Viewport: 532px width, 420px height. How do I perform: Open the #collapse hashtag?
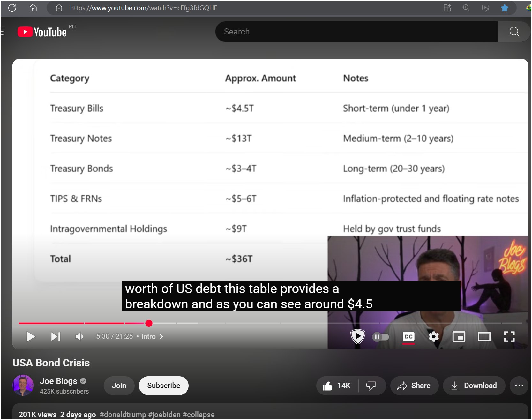tap(199, 415)
